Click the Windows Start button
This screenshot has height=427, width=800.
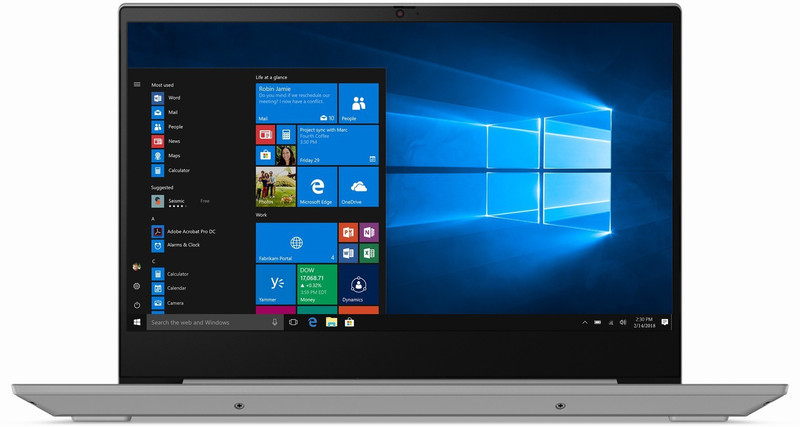137,323
